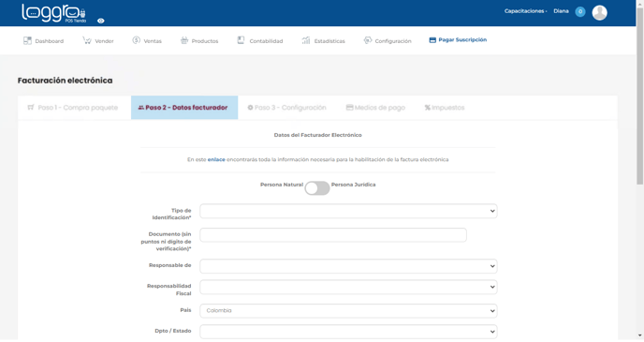Open País dropdown showing Colombia
Viewport: 644px width, 342px height.
[x=348, y=311]
